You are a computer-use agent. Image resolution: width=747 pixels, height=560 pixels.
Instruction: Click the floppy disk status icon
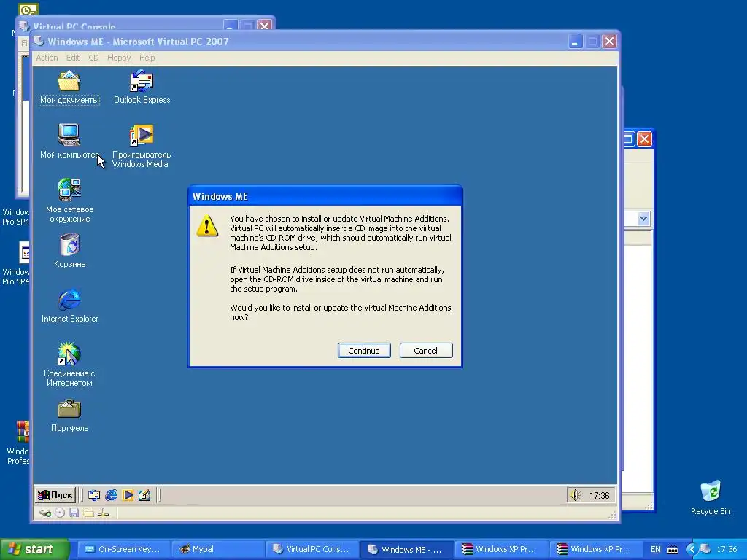tap(74, 513)
